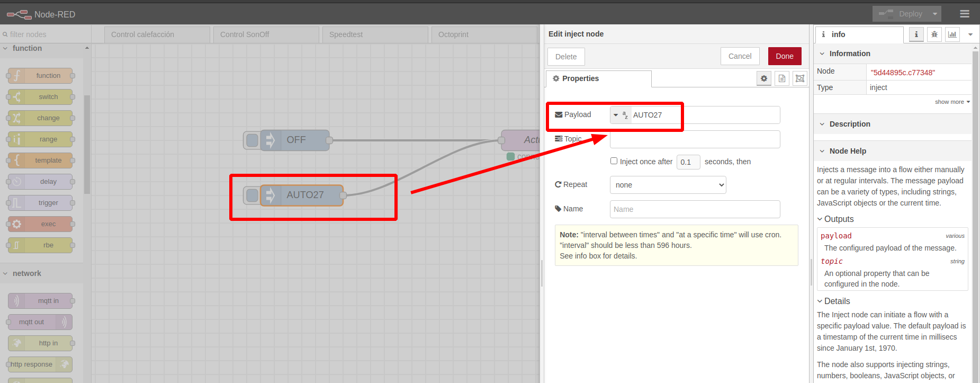Open the node appearance icon
The width and height of the screenshot is (980, 383).
800,78
